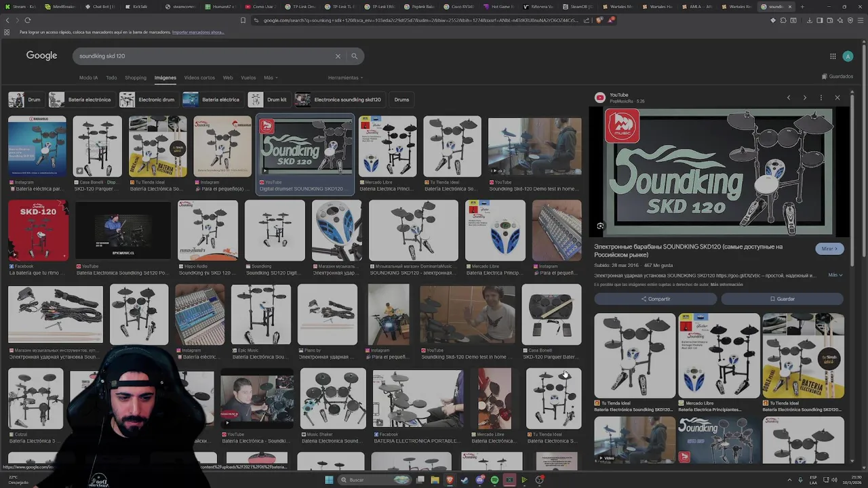This screenshot has height=488, width=868.
Task: Open the electrónica title link in preview
Action: tap(688, 251)
